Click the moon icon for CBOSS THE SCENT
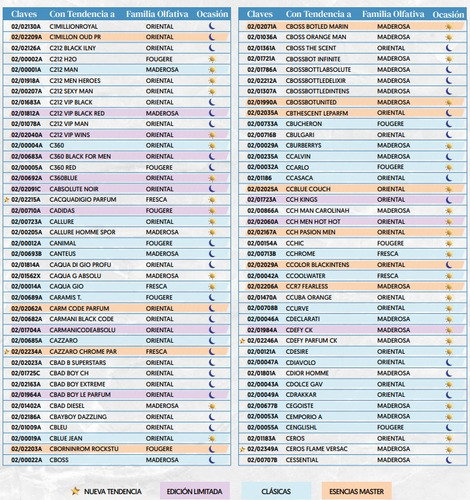Viewport: 470px width, 500px height. 449,48
